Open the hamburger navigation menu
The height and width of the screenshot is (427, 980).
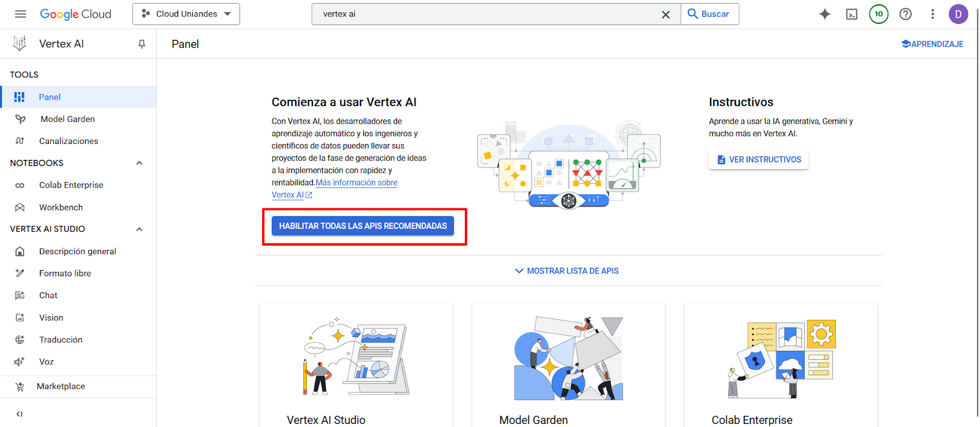pyautogui.click(x=20, y=13)
